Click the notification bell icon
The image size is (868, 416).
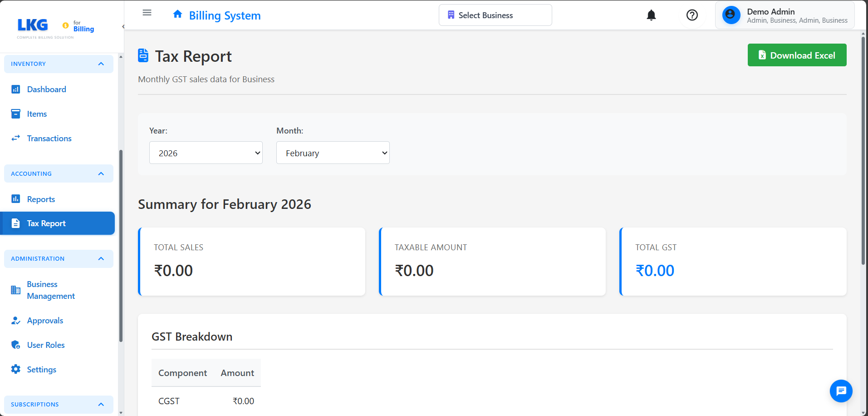click(x=651, y=15)
